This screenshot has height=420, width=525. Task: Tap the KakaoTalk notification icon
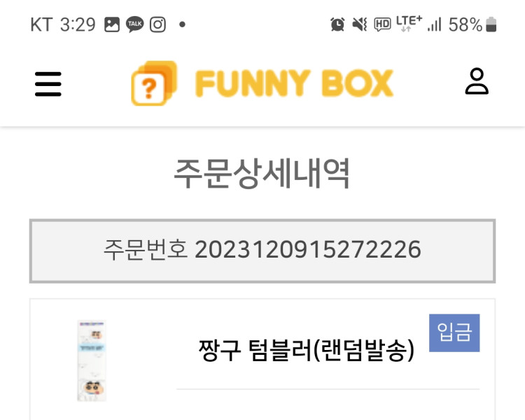[134, 24]
